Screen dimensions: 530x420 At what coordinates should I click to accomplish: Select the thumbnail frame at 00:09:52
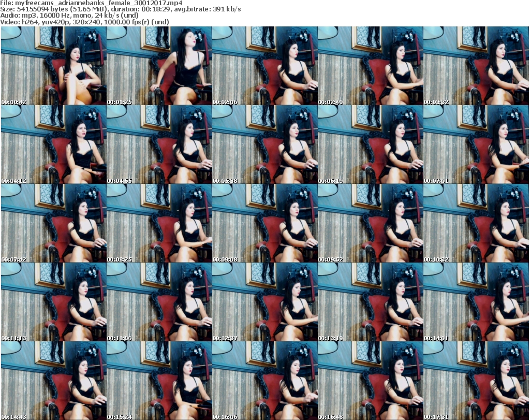click(371, 223)
